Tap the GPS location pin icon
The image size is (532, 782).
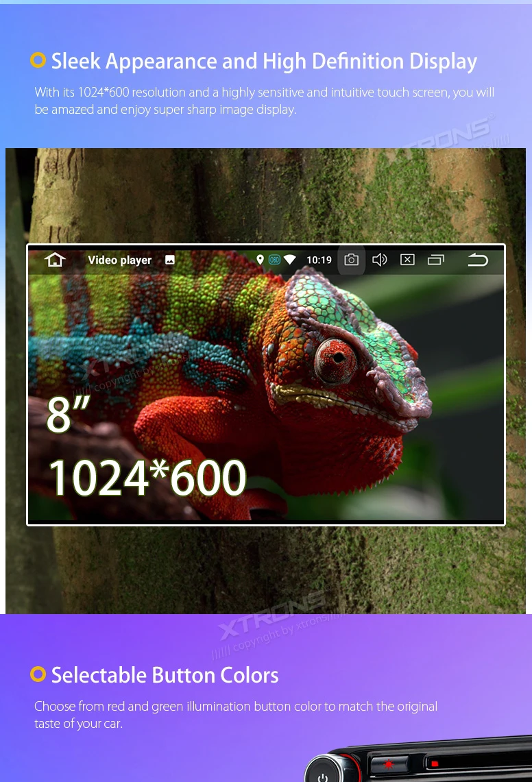pos(260,259)
